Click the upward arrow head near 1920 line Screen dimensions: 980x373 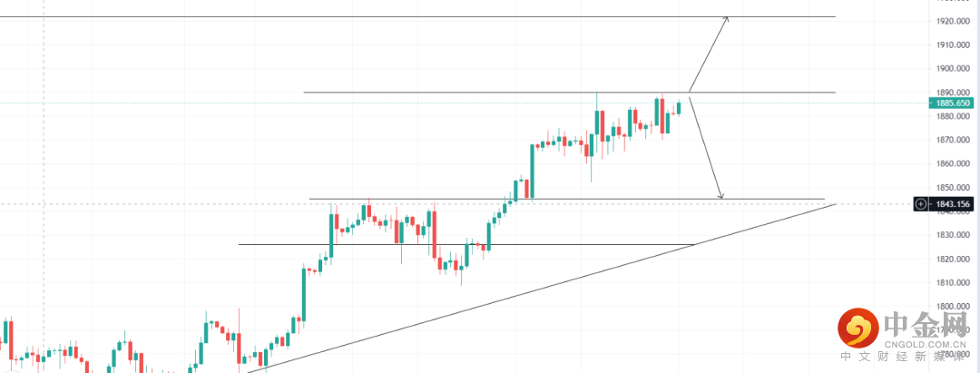725,19
